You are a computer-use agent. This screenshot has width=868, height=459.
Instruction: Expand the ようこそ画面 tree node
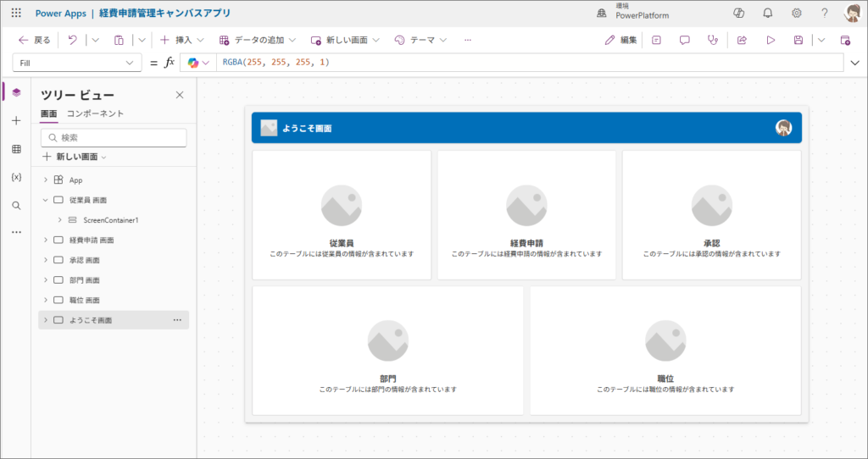46,320
